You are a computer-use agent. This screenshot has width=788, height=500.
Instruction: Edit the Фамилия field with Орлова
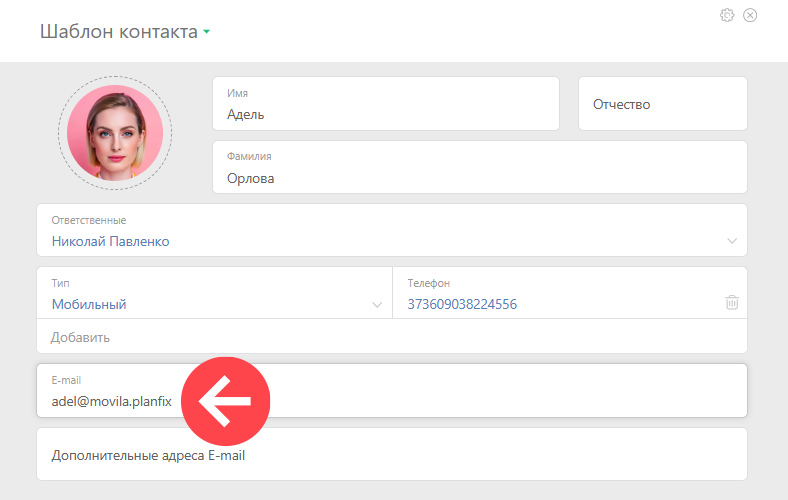coord(479,167)
